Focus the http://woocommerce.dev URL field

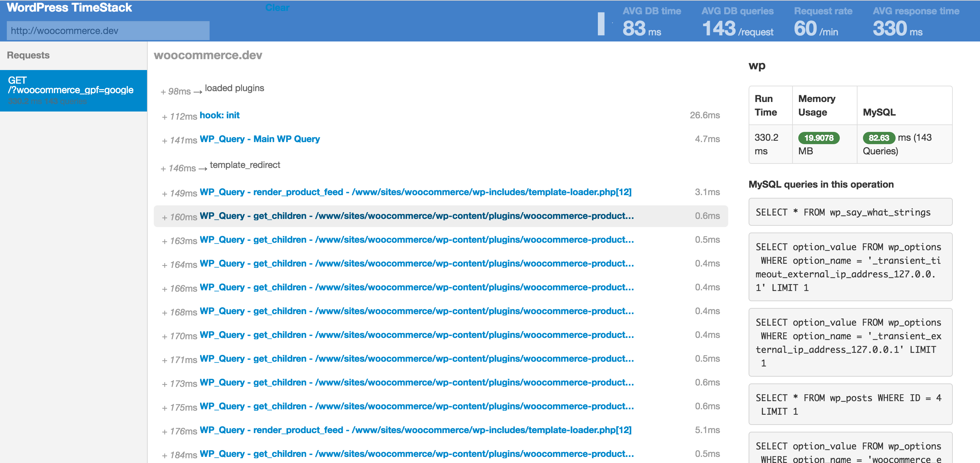pos(108,30)
